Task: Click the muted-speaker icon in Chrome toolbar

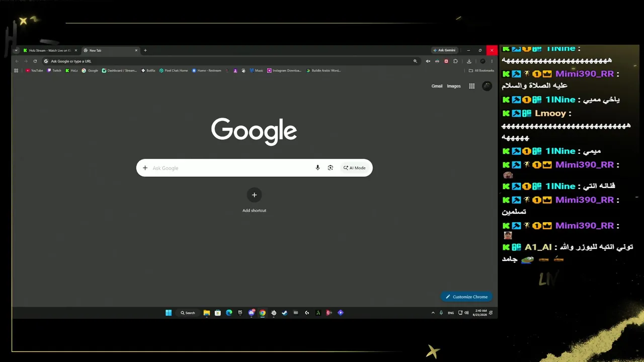Action: coord(428,61)
